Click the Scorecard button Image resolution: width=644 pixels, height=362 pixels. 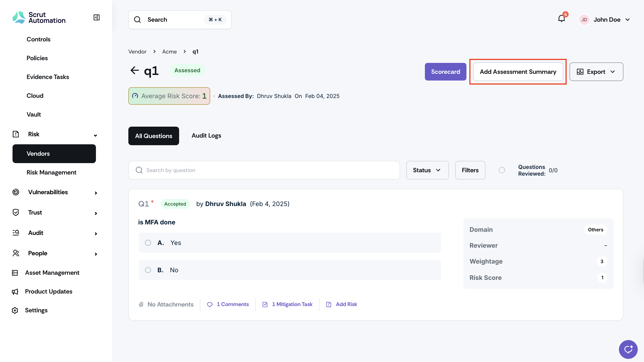click(x=445, y=72)
